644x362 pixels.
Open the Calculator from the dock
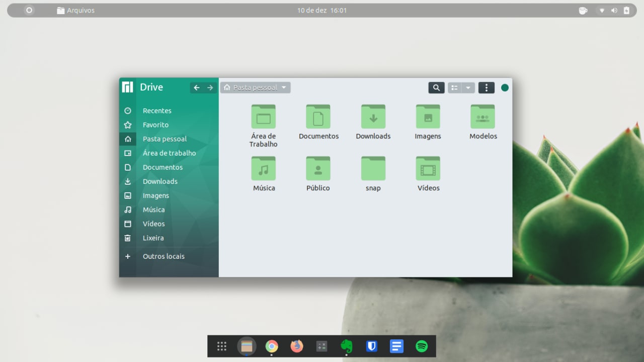pyautogui.click(x=321, y=346)
